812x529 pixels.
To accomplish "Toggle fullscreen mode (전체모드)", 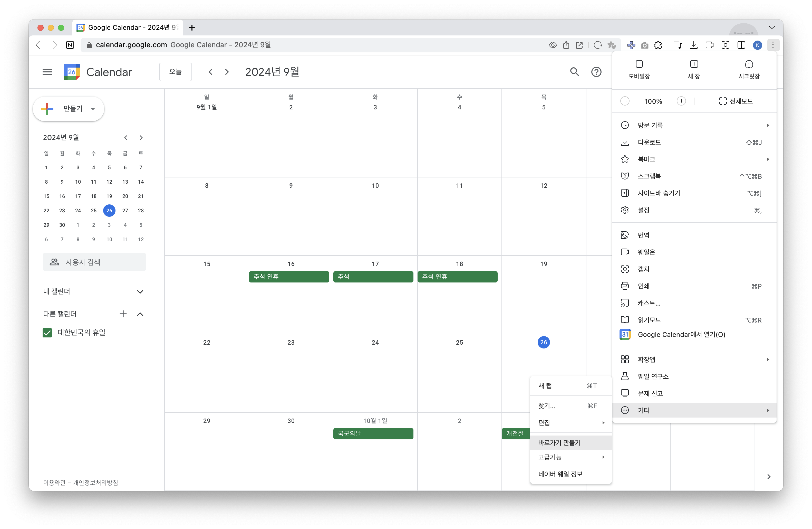I will [736, 101].
